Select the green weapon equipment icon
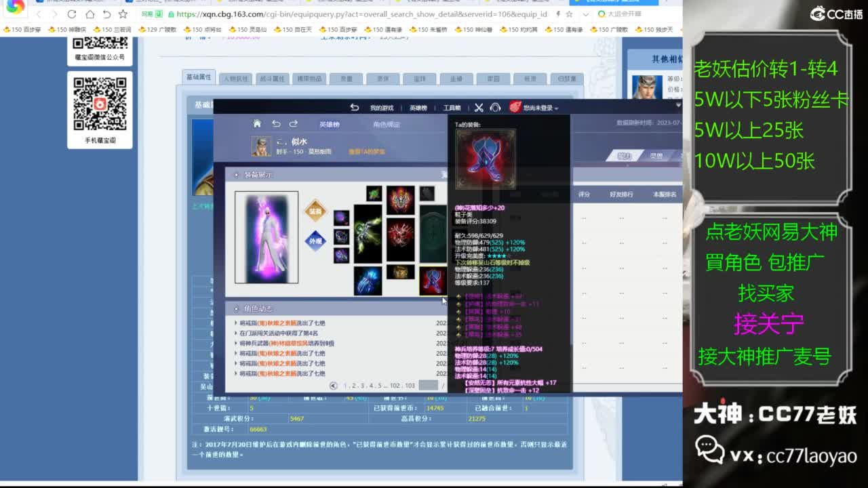 pyautogui.click(x=368, y=234)
